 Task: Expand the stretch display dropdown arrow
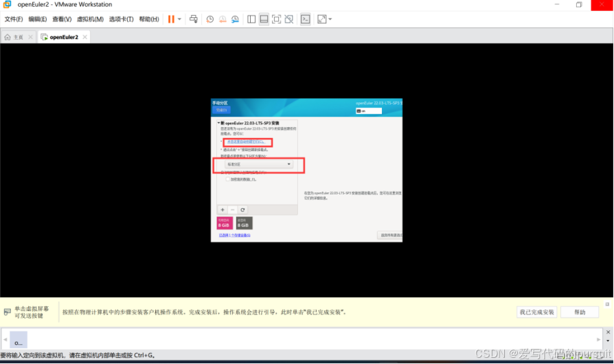click(x=330, y=19)
